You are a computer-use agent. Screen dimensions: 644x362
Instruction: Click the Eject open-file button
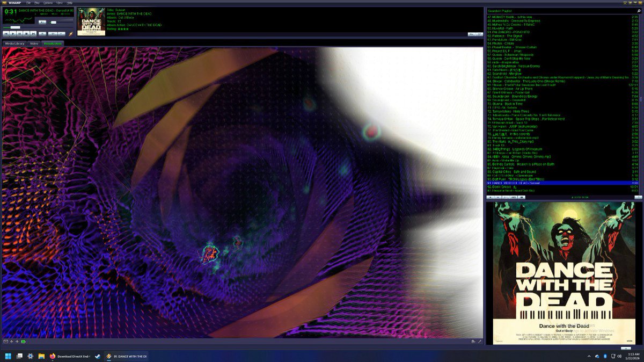click(42, 33)
